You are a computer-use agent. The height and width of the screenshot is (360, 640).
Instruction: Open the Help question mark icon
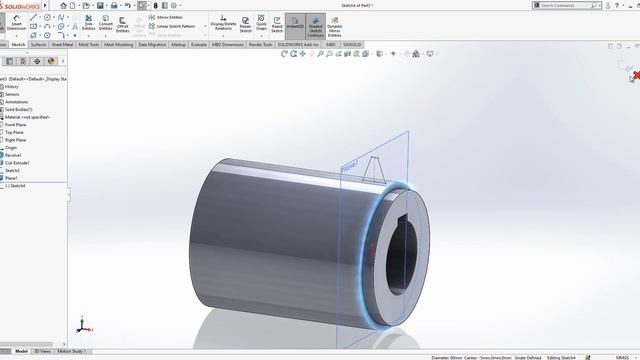[617, 5]
